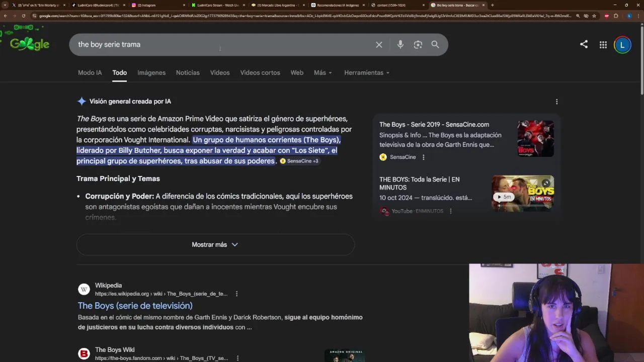Open the browser zoom magnifier icon
Image resolution: width=644 pixels, height=362 pixels.
(578, 16)
